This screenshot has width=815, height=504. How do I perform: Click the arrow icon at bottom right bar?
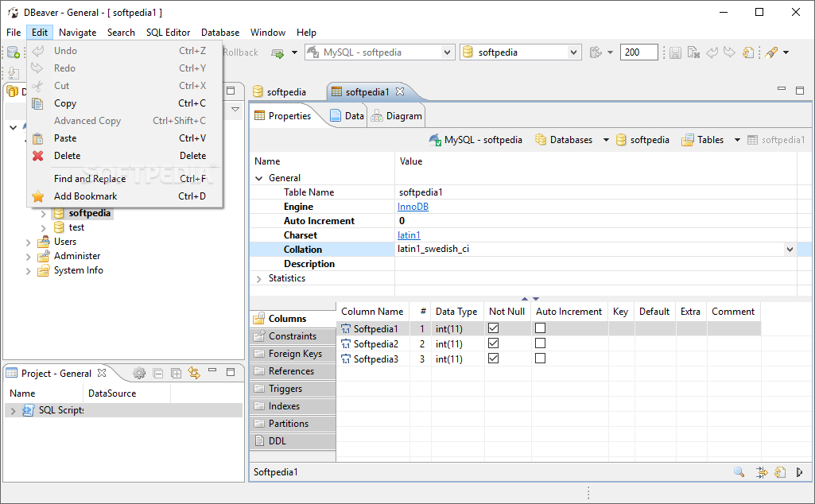tap(799, 471)
